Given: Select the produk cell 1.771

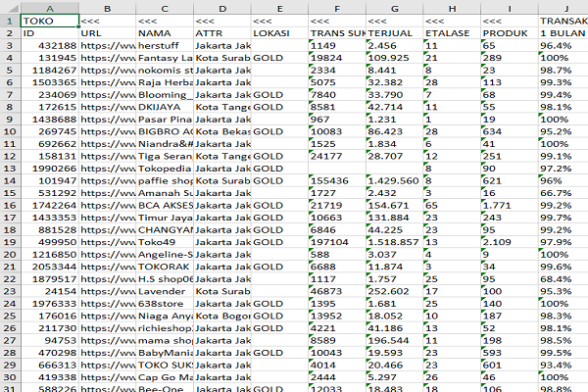Looking at the screenshot, I should 510,205.
